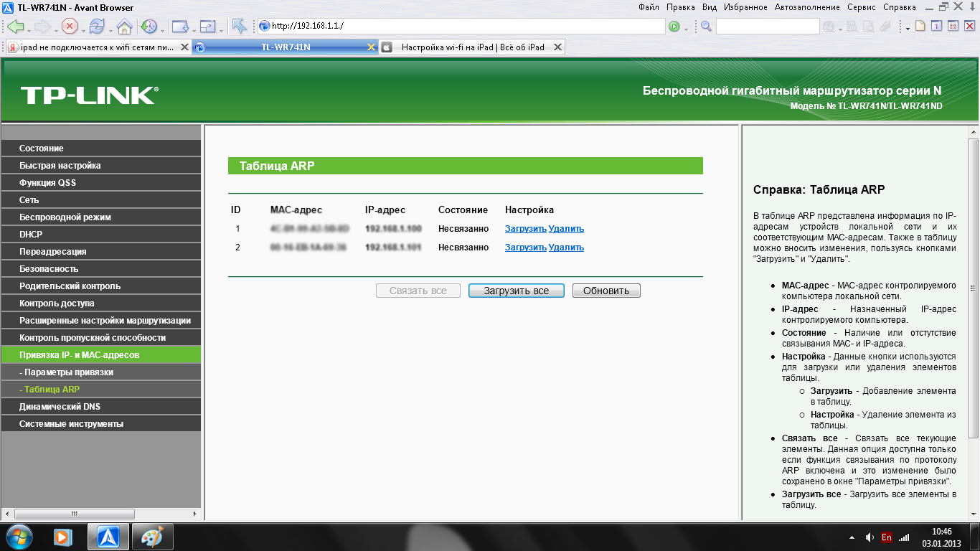980x551 pixels.
Task: Switch to the Настройка wi-fi на iPad tab
Action: pyautogui.click(x=472, y=47)
